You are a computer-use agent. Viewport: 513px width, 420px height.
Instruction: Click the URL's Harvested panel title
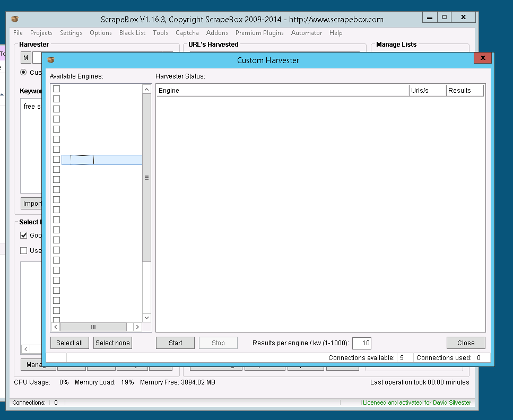pos(213,44)
